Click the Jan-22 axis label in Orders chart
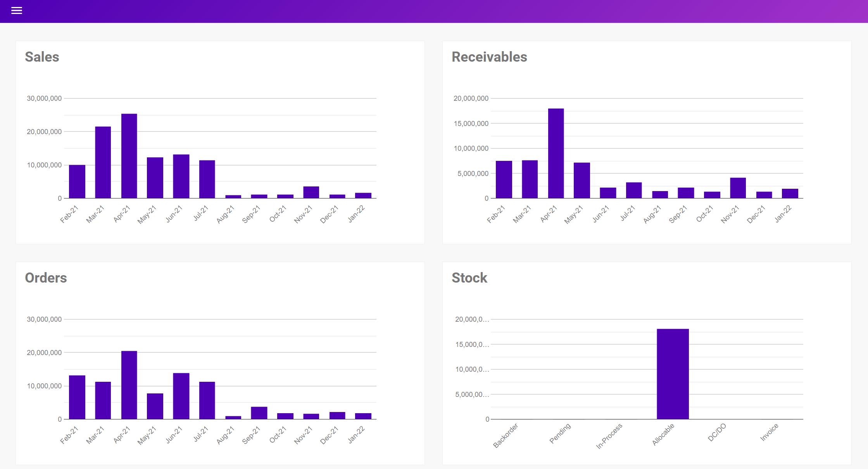 pos(356,435)
